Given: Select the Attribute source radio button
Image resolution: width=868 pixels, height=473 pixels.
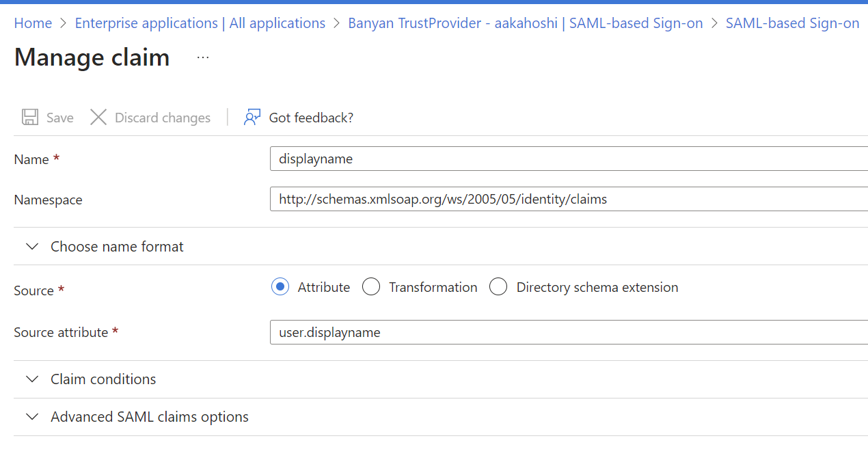Looking at the screenshot, I should pos(280,287).
